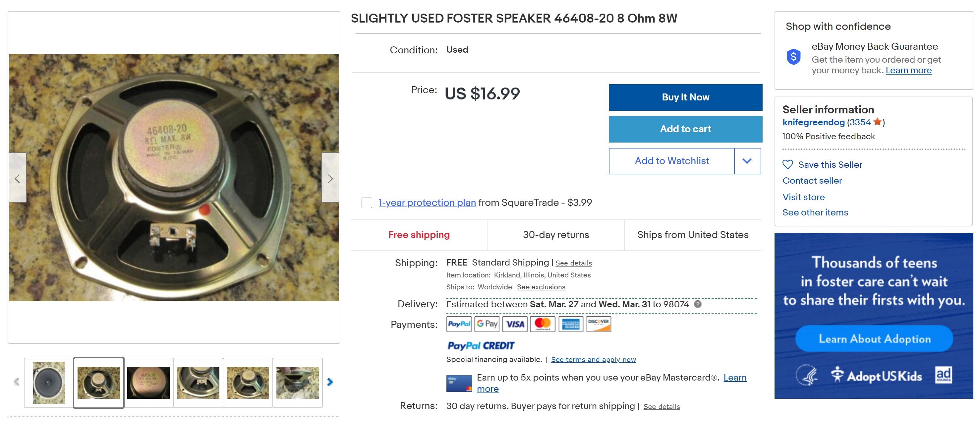The image size is (980, 421).
Task: Select the third close-up label thumbnail
Action: point(148,383)
